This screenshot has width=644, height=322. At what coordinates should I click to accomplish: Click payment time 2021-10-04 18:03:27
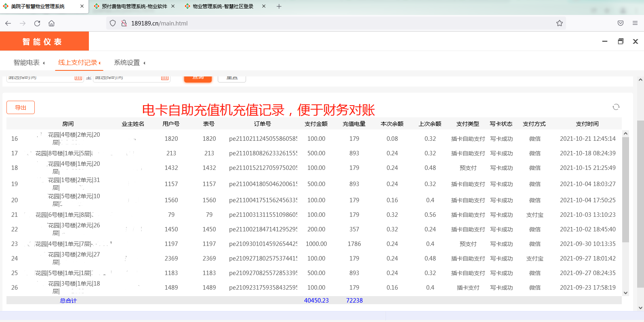(588, 184)
